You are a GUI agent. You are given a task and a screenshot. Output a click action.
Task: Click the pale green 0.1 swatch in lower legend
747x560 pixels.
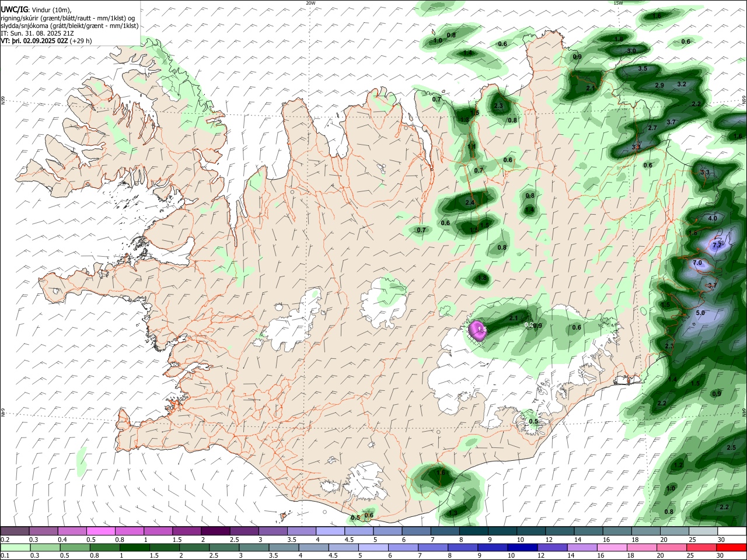coord(15,548)
